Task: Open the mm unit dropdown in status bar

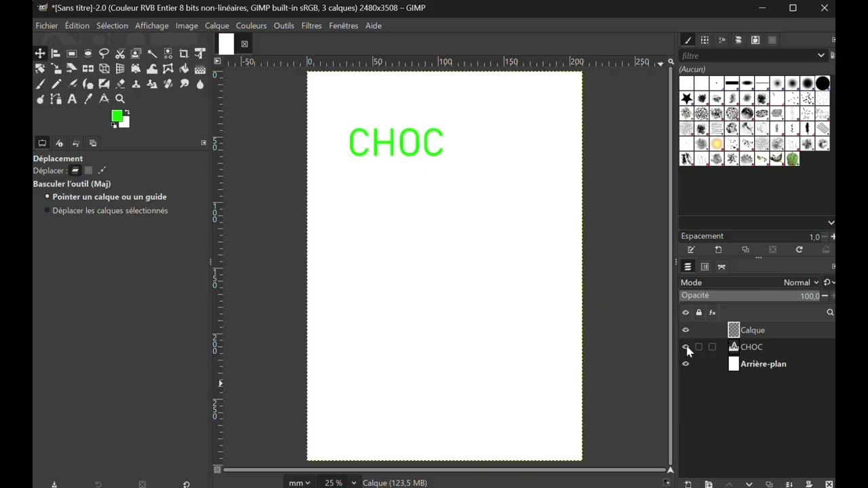Action: tap(299, 483)
